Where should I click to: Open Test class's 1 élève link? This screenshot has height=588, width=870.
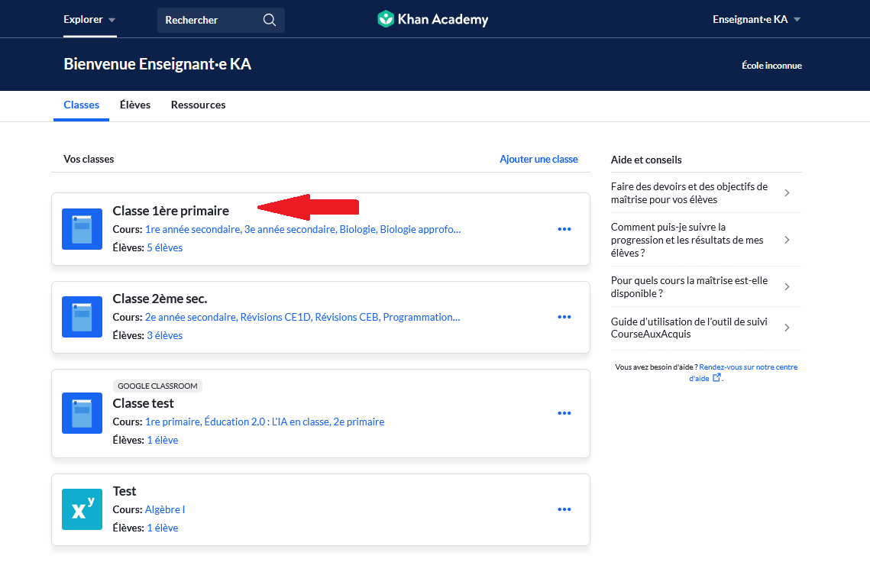[163, 528]
